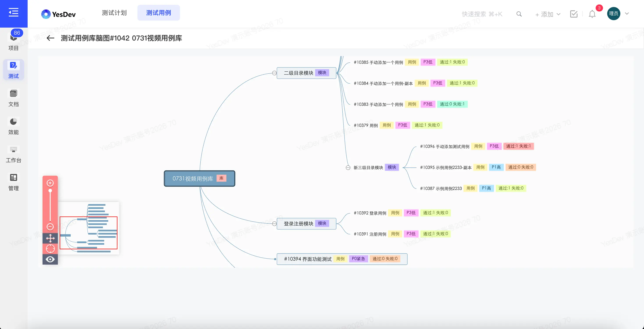Open the checklist tasks icon in header
644x329 pixels.
tap(574, 14)
